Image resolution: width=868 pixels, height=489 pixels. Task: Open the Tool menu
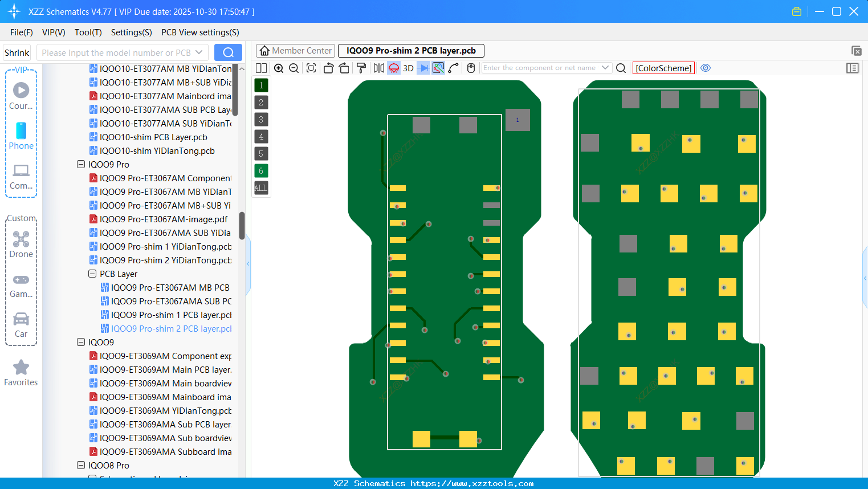88,32
